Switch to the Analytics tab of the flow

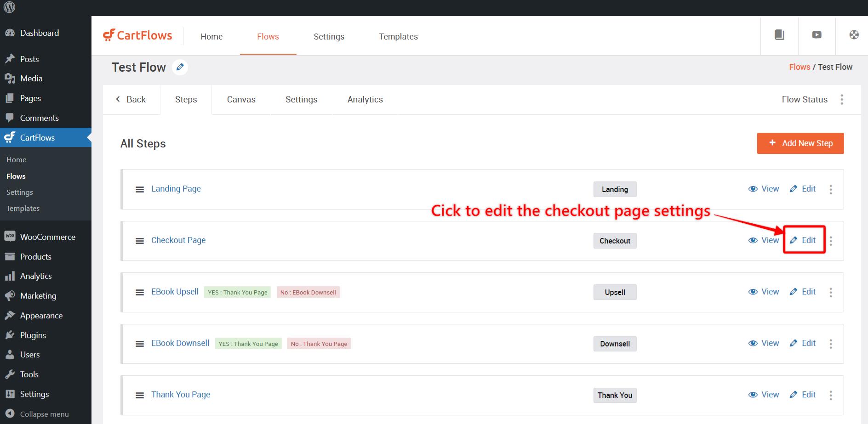365,100
